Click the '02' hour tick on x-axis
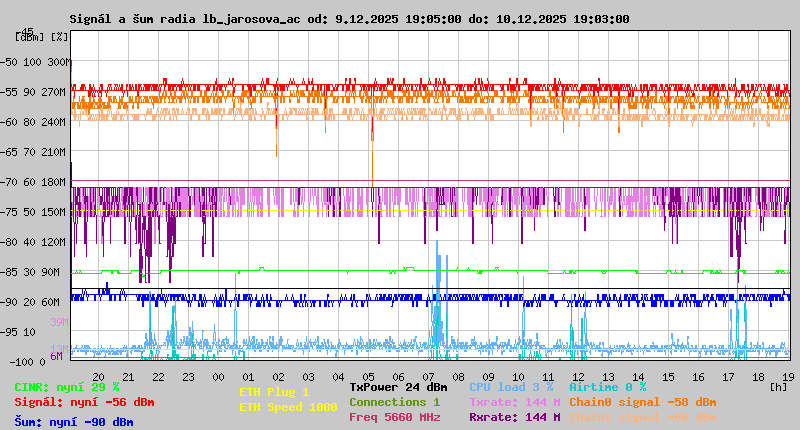Screen dimensions: 800x430 coord(279,377)
